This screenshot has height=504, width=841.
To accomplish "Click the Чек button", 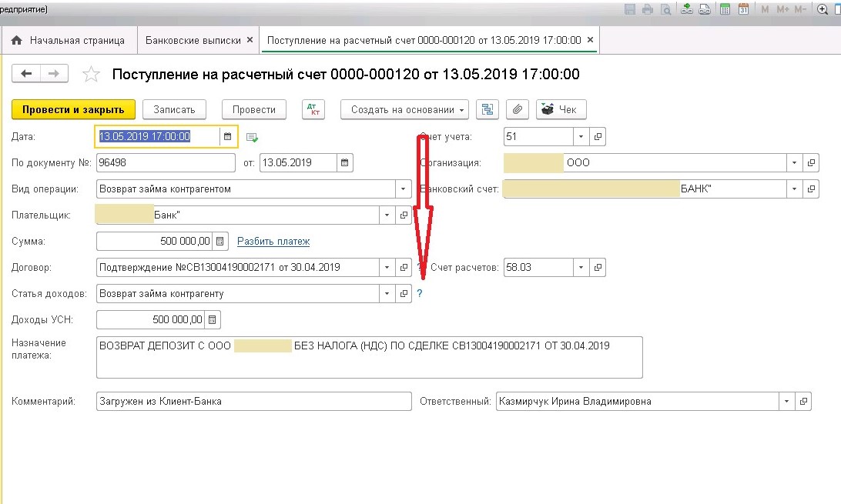I will [x=561, y=109].
